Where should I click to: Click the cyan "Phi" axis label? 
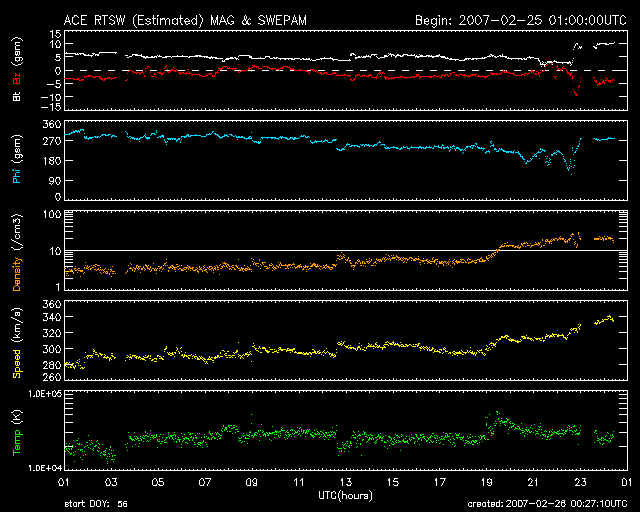point(17,174)
